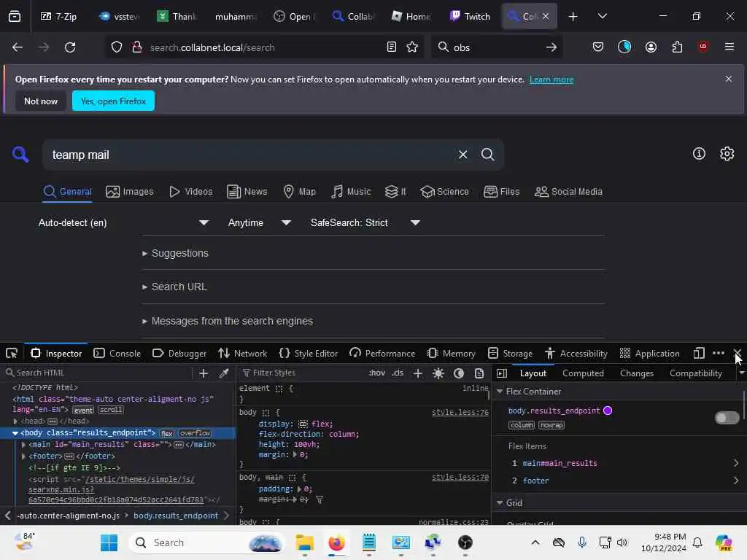The height and width of the screenshot is (560, 747).
Task: Expand the head element node
Action: (x=15, y=421)
